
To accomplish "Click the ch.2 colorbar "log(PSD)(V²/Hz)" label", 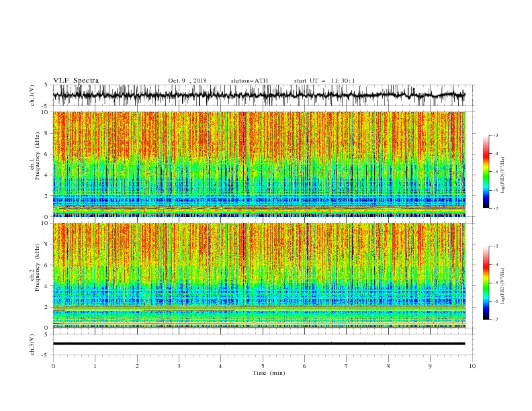I will [x=502, y=286].
